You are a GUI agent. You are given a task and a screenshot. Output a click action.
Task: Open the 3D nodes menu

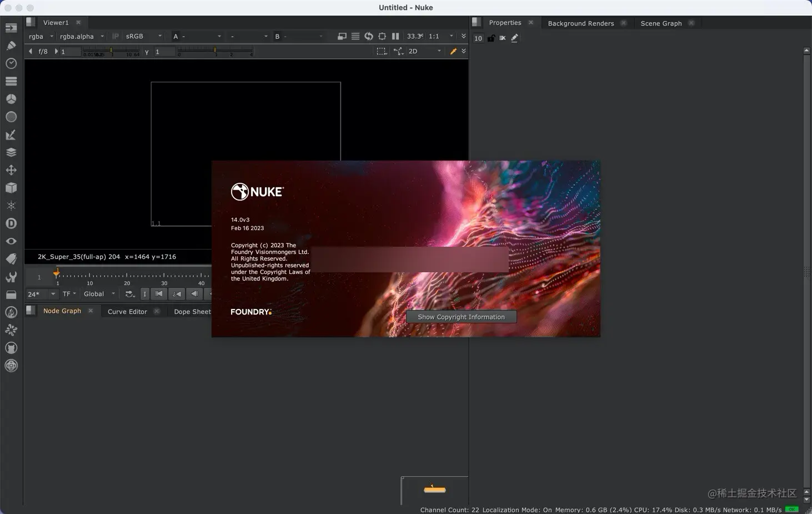point(11,188)
